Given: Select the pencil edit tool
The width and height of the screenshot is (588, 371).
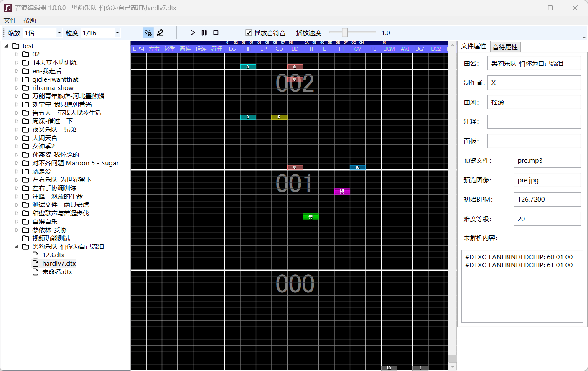Looking at the screenshot, I should [x=160, y=33].
